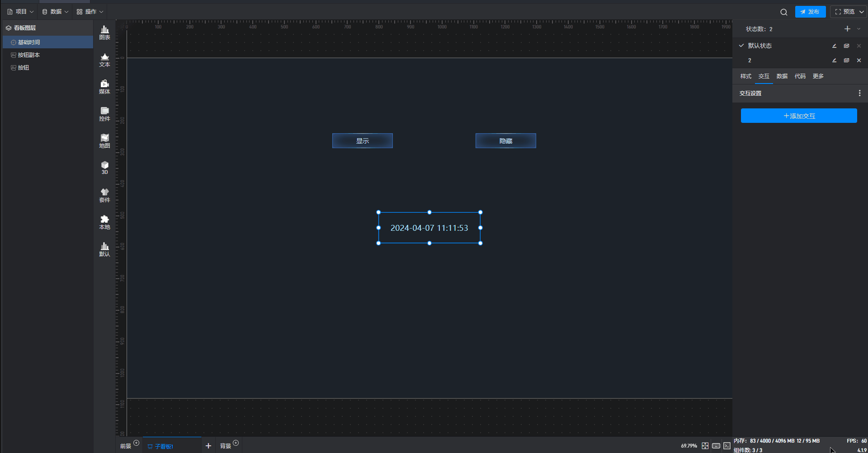Screen dimensions: 868x453
Task: Toggle the 背景 background add circle
Action: click(236, 443)
